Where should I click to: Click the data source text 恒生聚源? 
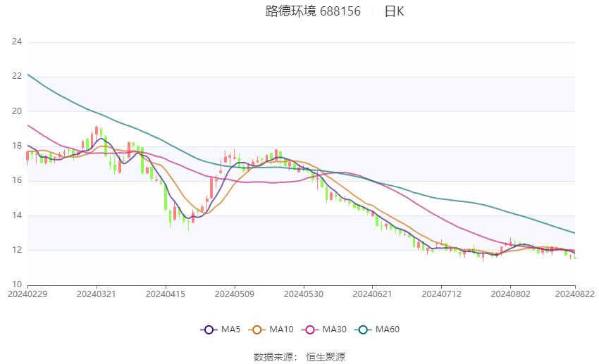tap(326, 357)
